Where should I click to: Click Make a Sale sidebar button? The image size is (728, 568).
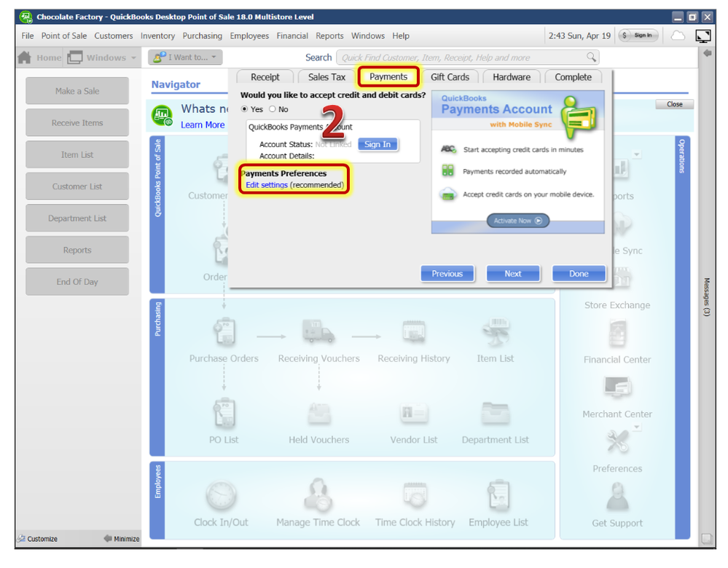point(77,91)
